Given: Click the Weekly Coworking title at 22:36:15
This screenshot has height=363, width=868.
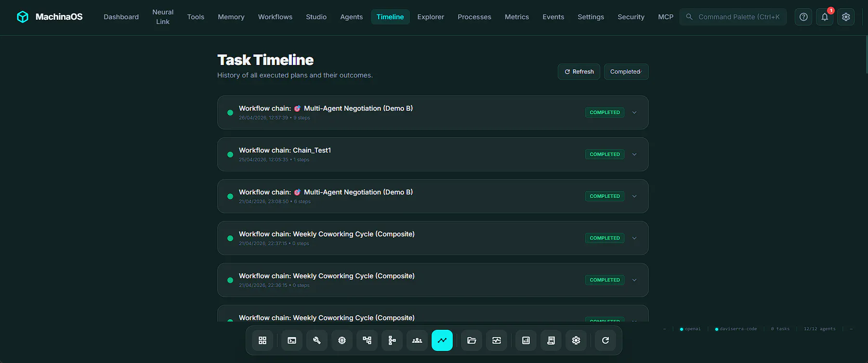Looking at the screenshot, I should click(x=327, y=276).
